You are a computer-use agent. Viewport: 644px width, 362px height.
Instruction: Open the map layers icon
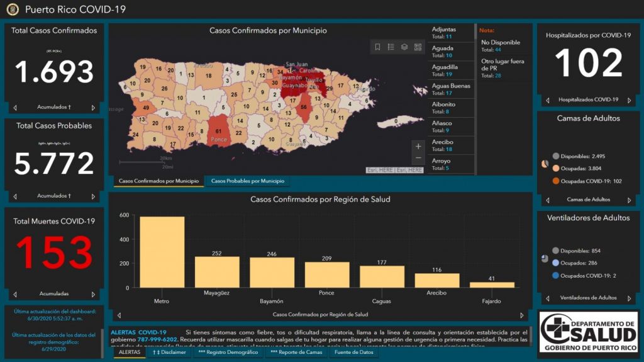pos(404,47)
